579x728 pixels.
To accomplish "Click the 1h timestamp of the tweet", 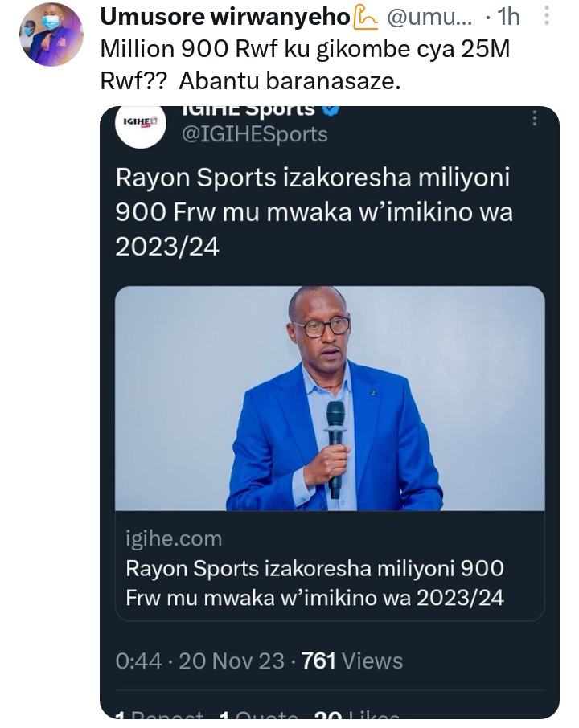I will tap(508, 17).
